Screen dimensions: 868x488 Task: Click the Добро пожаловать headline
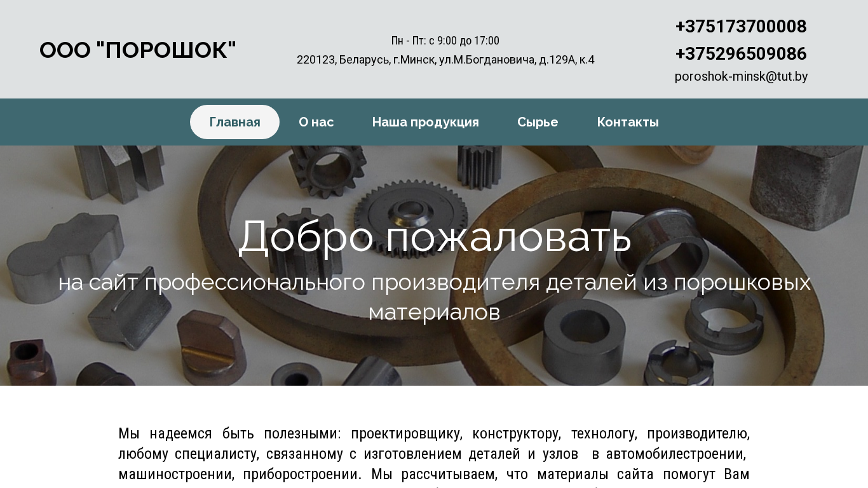coord(435,236)
